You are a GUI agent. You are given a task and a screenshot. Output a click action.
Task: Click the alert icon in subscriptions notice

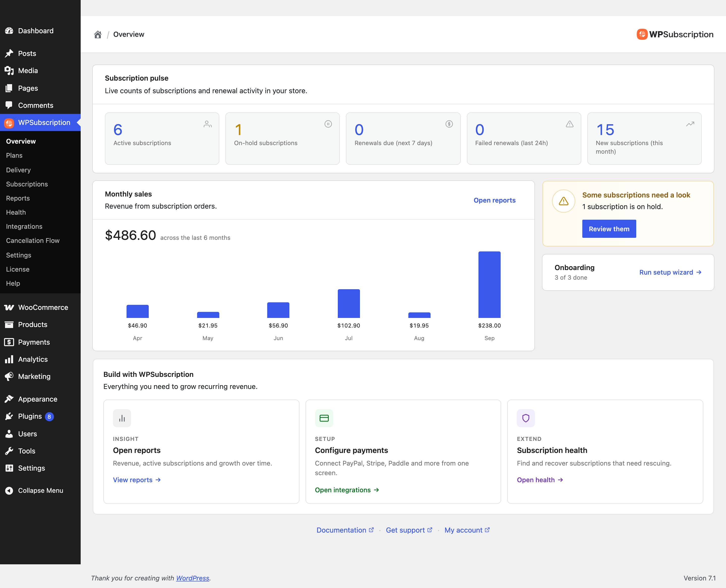point(564,201)
